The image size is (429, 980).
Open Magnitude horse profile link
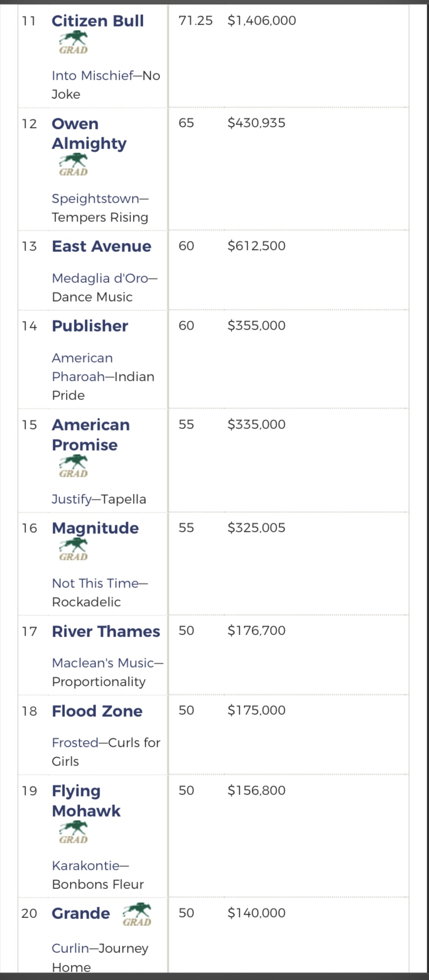pos(95,528)
